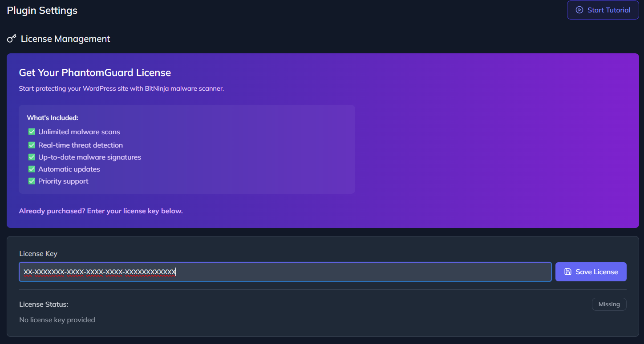
Task: Click the Automatic updates text
Action: coord(69,169)
